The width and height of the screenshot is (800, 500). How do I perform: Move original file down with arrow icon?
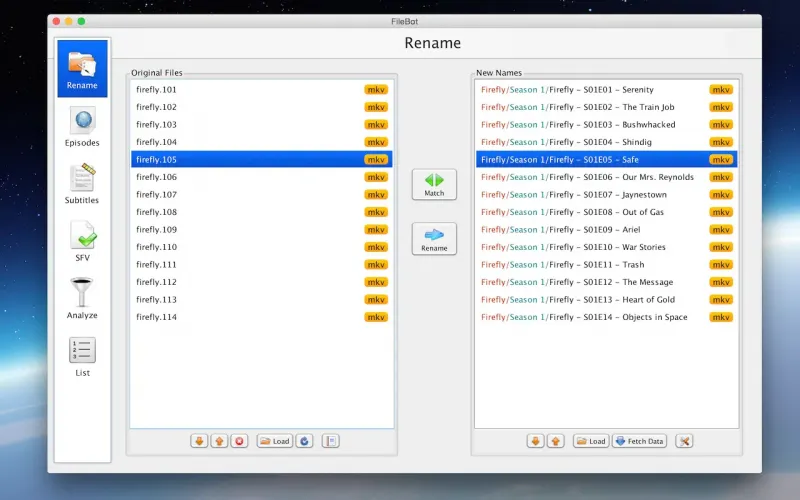click(x=199, y=441)
